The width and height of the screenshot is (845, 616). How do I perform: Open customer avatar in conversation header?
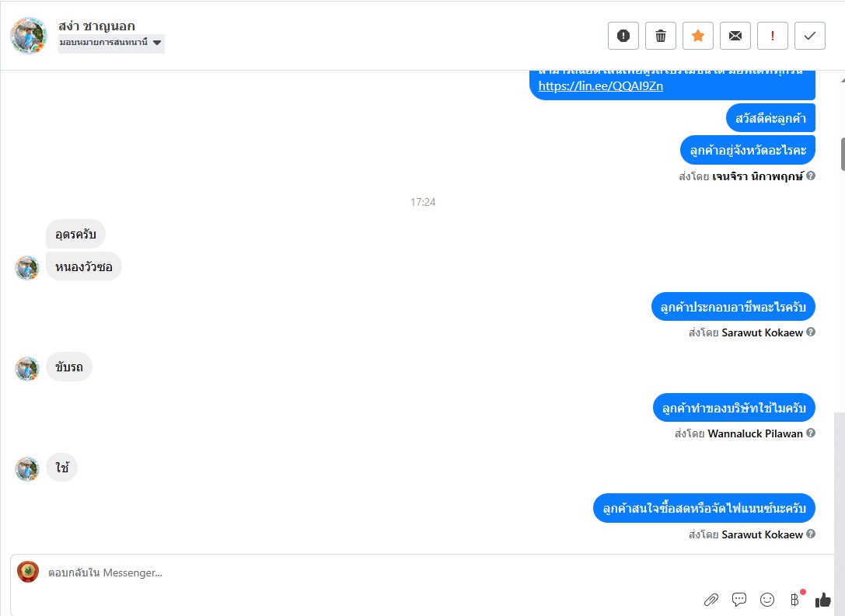click(28, 36)
